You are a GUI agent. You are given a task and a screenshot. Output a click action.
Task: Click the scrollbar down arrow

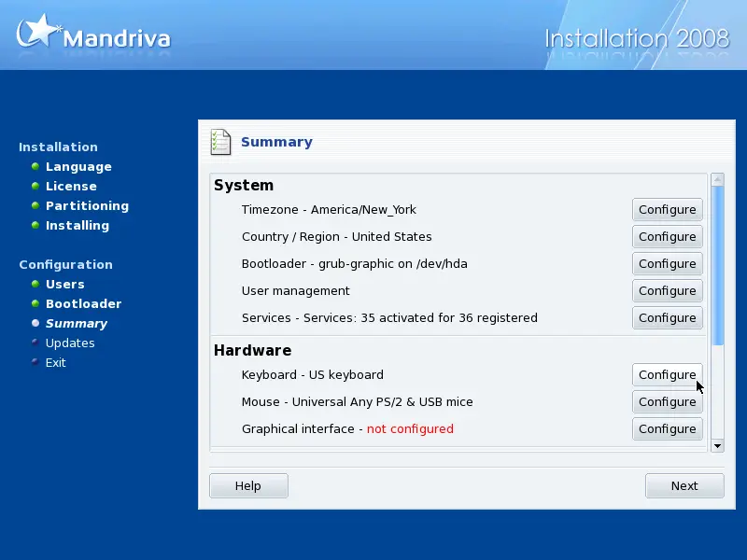pyautogui.click(x=717, y=446)
